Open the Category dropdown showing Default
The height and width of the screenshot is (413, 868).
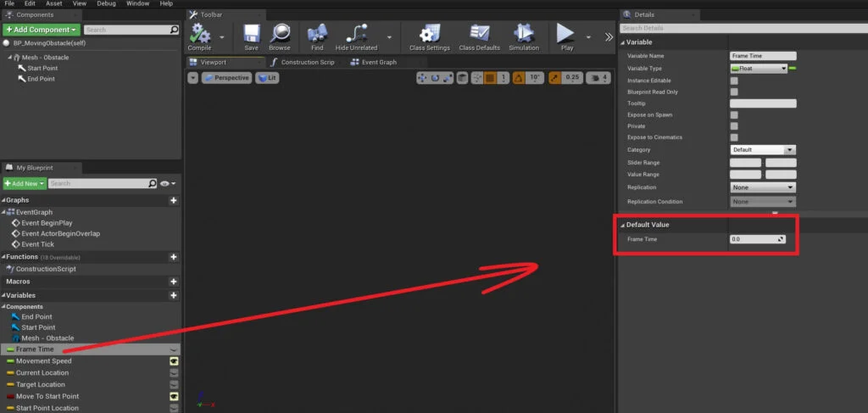tap(762, 150)
